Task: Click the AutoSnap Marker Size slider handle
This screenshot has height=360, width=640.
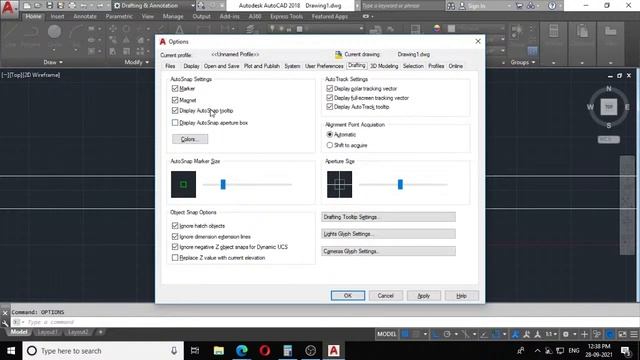Action: coord(223,184)
